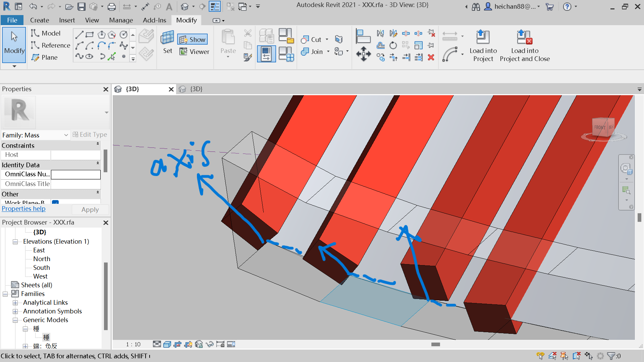Enable the Work Plane-Based checkbox
This screenshot has width=644, height=362.
click(55, 203)
